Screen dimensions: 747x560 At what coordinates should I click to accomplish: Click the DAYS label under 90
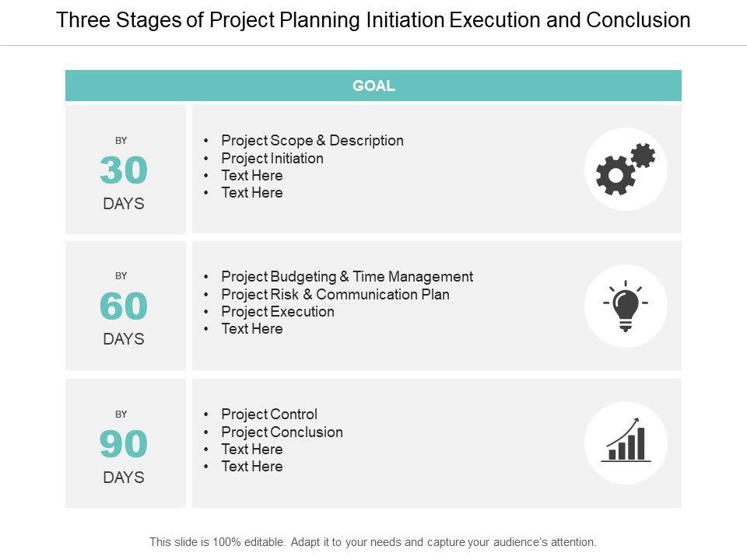(x=124, y=478)
